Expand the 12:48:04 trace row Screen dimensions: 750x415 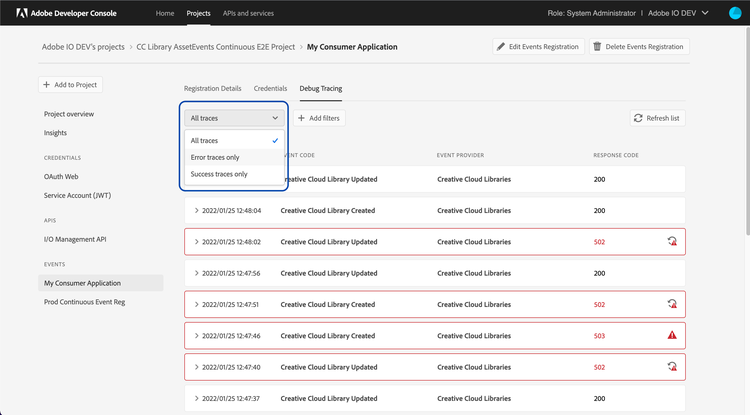(196, 211)
